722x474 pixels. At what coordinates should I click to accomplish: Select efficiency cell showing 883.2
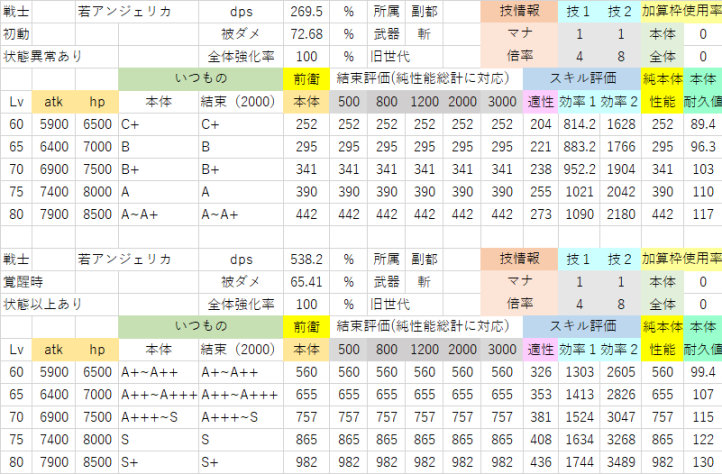pos(579,147)
